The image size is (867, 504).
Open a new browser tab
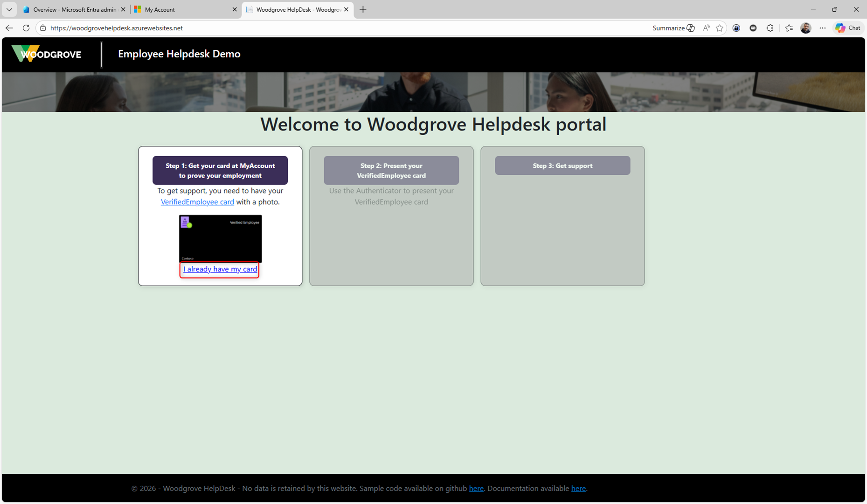tap(363, 9)
